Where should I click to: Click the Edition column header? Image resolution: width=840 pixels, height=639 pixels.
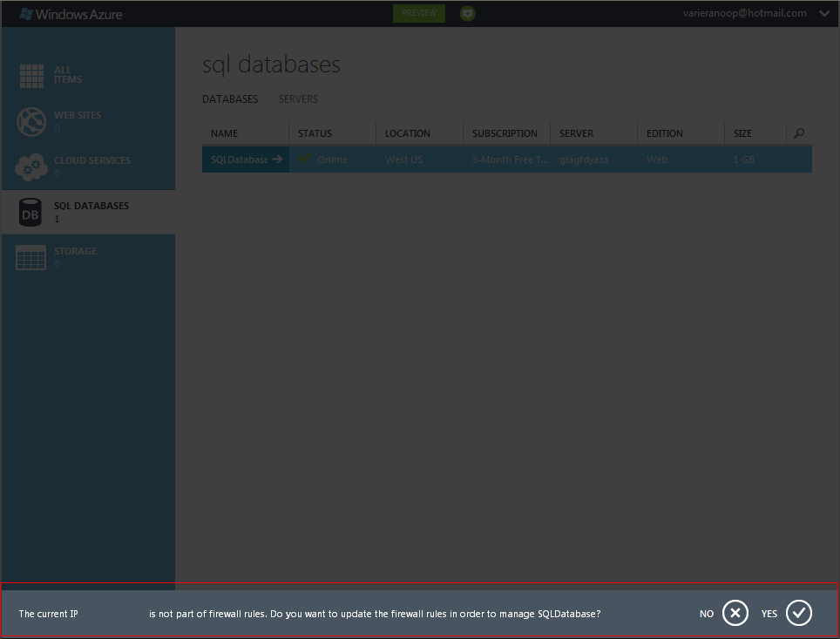665,133
